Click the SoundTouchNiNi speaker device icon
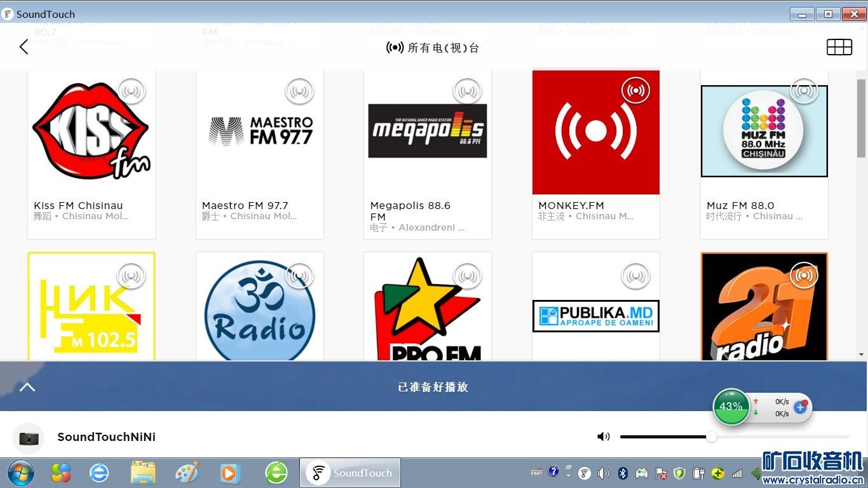The image size is (868, 488). pos(29,438)
